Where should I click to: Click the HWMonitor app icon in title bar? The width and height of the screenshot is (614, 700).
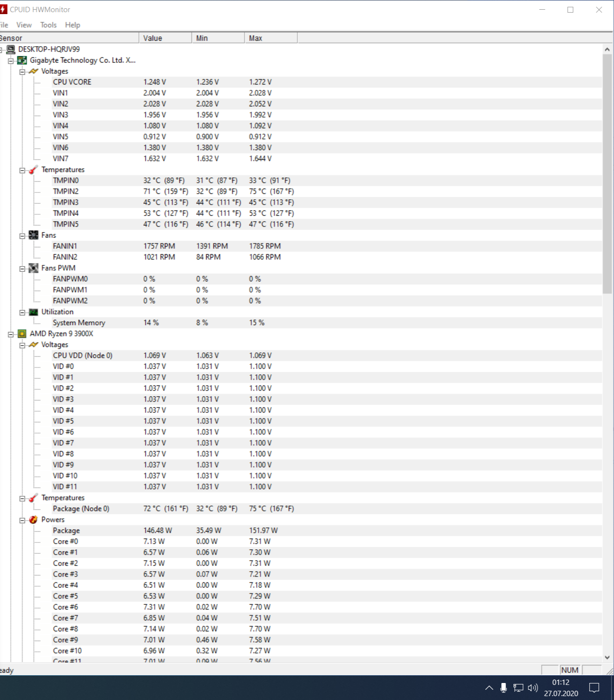(3, 9)
